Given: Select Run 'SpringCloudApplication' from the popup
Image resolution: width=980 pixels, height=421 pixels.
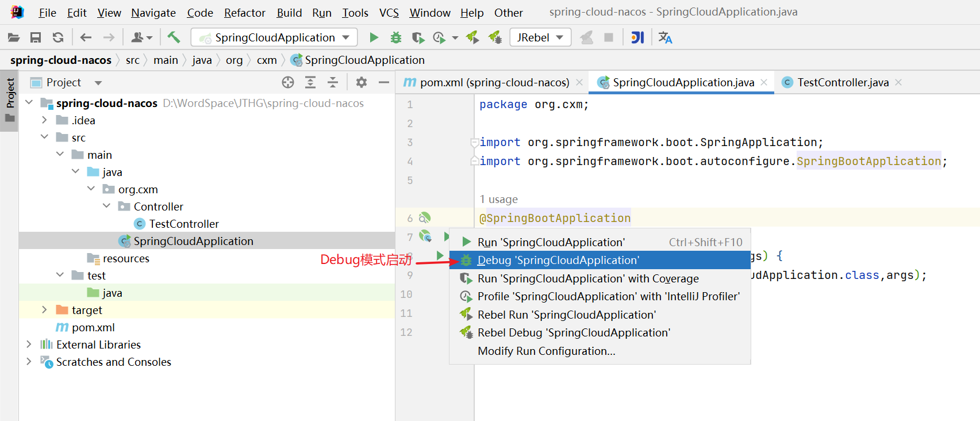Looking at the screenshot, I should pos(600,242).
